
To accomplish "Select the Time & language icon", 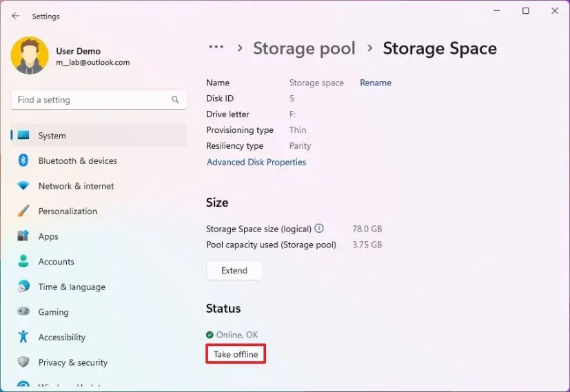I will coord(23,287).
